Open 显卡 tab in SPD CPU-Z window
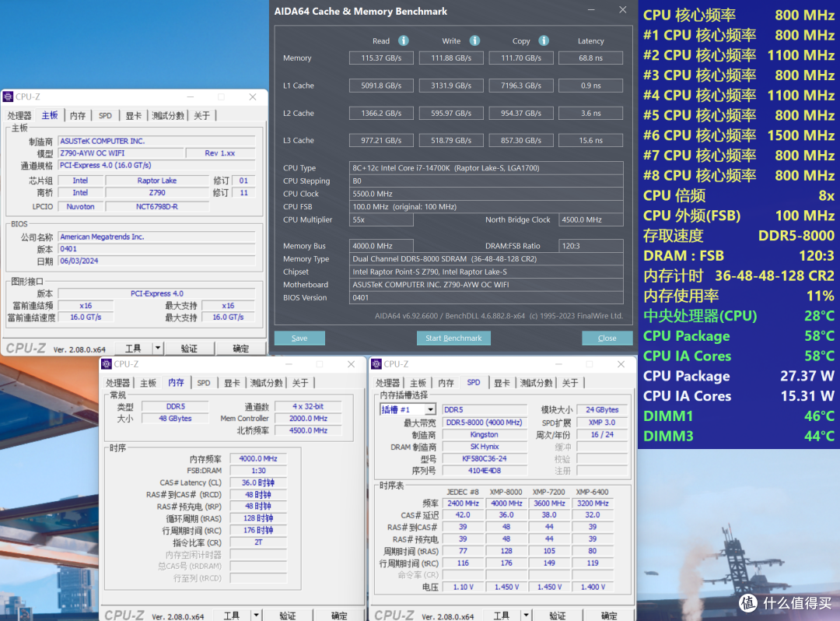This screenshot has width=840, height=621. (502, 383)
